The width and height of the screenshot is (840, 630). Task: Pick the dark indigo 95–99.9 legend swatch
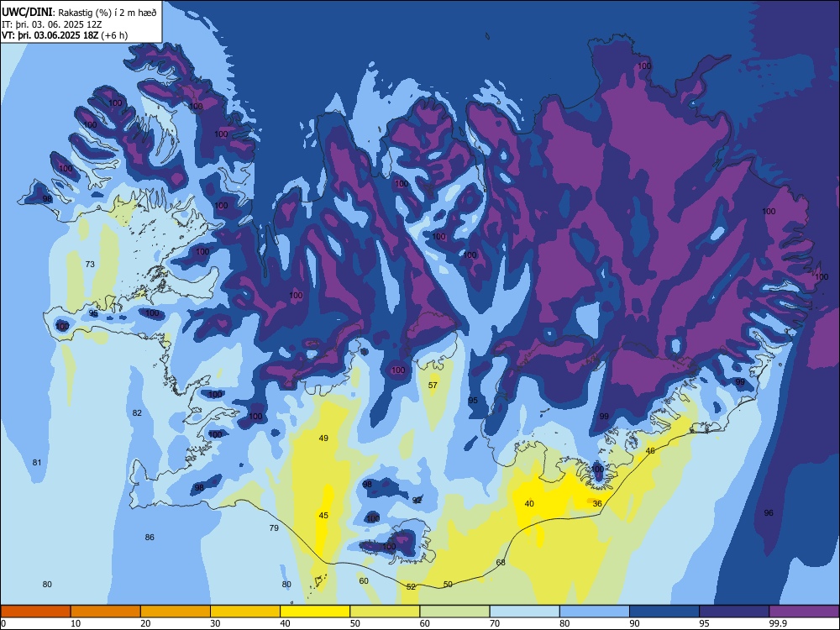734,612
